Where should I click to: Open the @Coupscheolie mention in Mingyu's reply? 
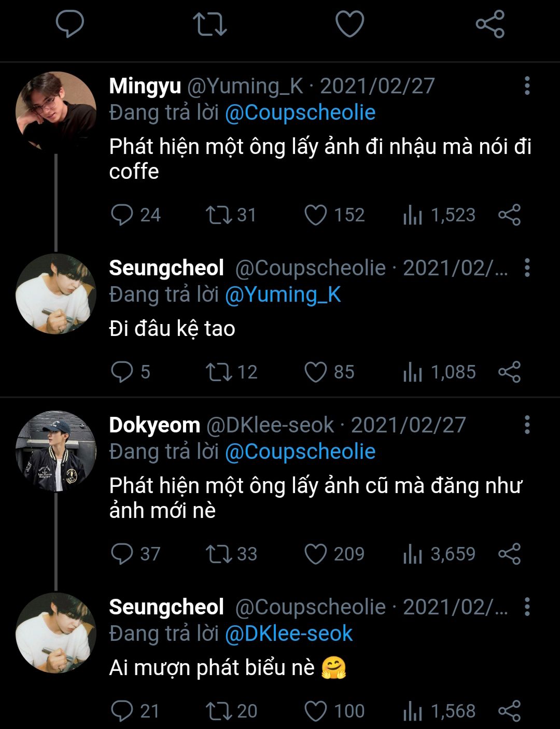(300, 113)
